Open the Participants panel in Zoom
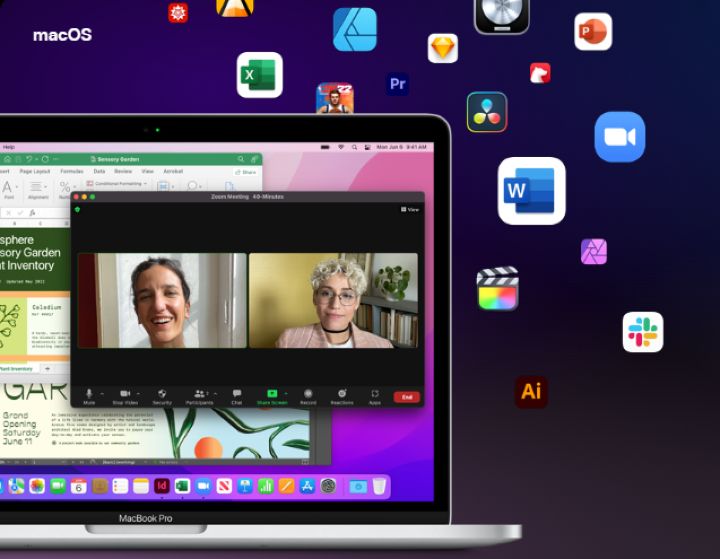Screen dimensions: 720x559 199,394
